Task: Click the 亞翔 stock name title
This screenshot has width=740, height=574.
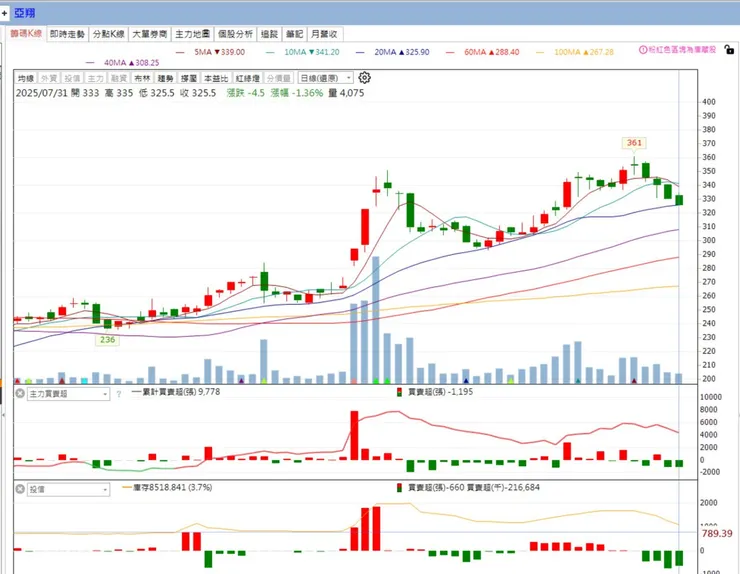Action: 25,13
